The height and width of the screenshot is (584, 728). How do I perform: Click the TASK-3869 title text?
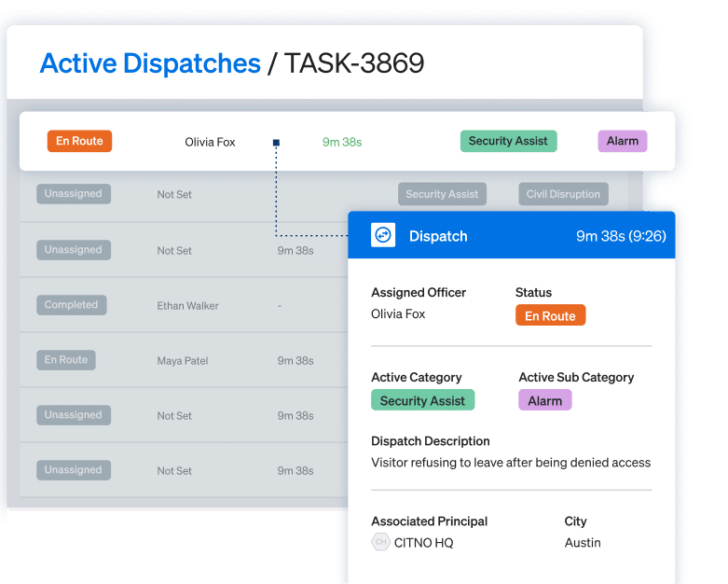click(354, 63)
